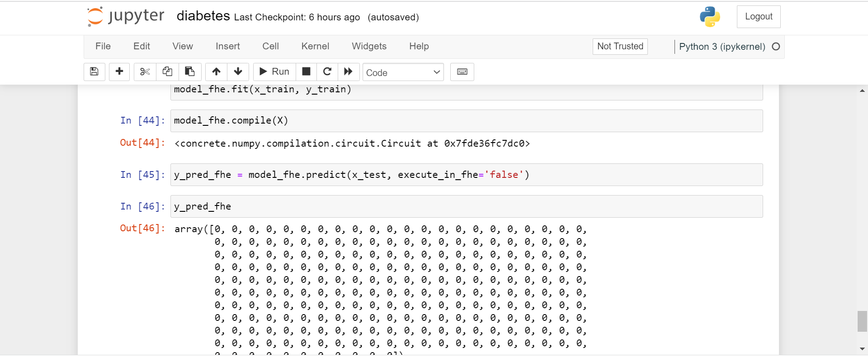Open the command palette keyboard icon
This screenshot has width=868, height=358.
[462, 72]
